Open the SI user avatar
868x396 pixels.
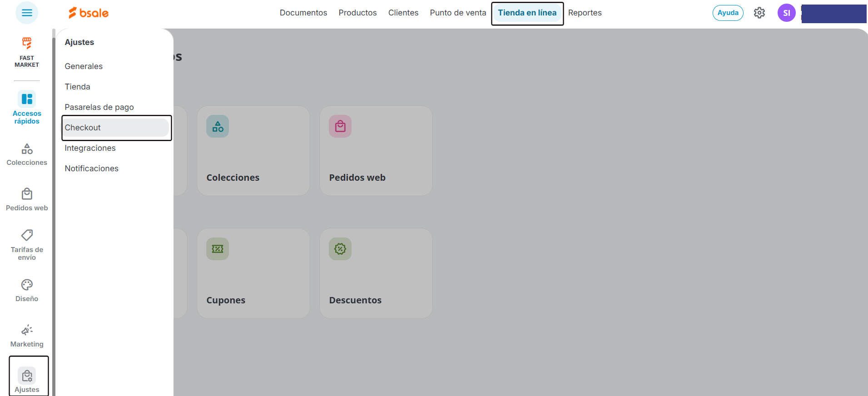(787, 13)
